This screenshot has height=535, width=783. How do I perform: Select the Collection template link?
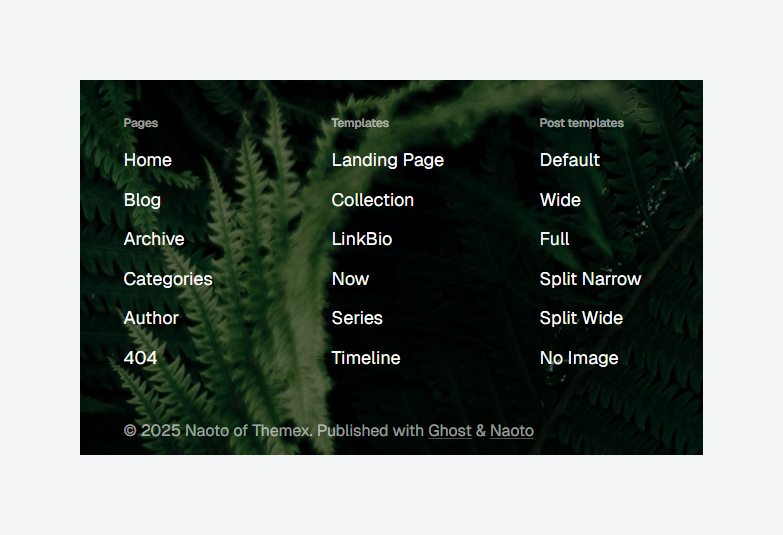pyautogui.click(x=373, y=200)
